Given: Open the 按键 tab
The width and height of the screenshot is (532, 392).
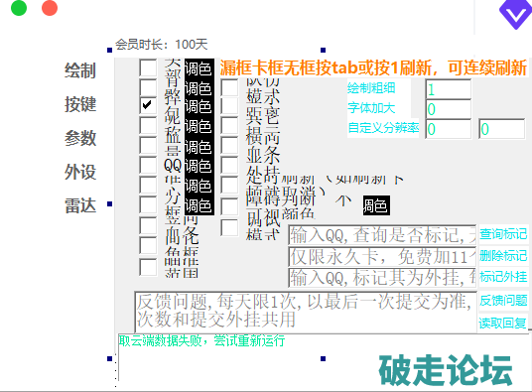Looking at the screenshot, I should point(80,104).
